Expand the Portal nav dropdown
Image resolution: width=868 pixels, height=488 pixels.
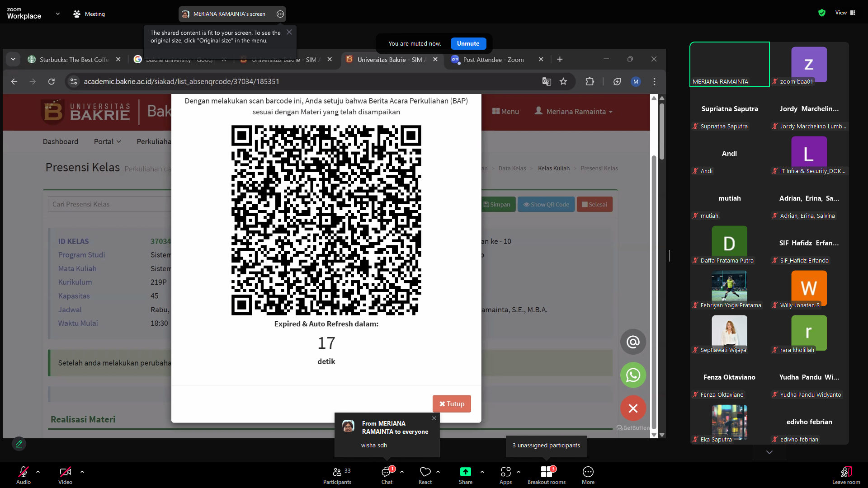tap(108, 141)
